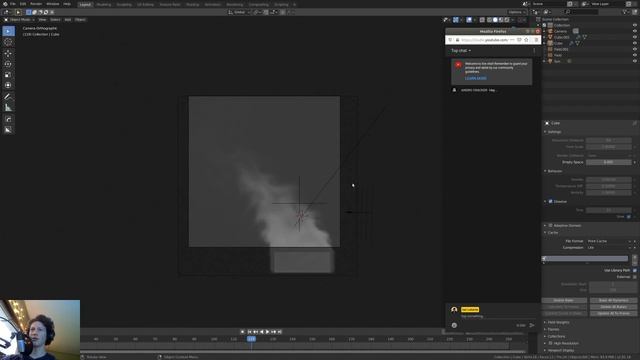Select the Move tool
Screen dimensions: 640x360
point(8,53)
